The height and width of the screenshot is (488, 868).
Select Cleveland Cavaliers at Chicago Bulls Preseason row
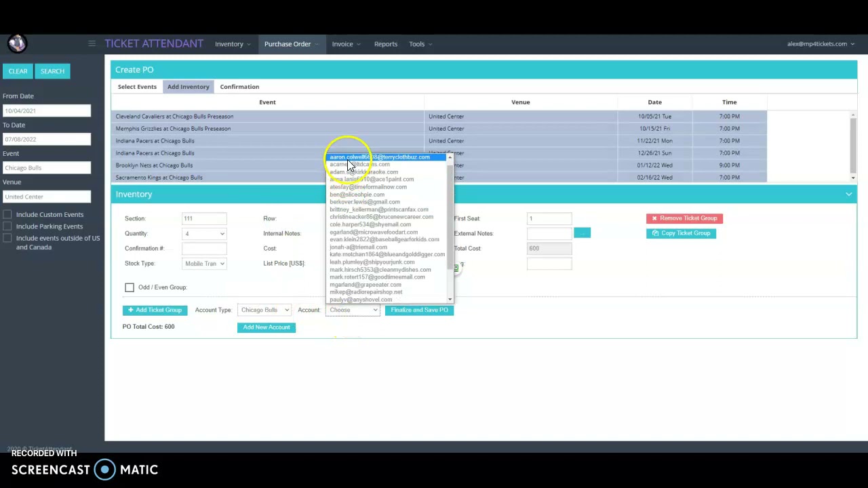tap(439, 117)
